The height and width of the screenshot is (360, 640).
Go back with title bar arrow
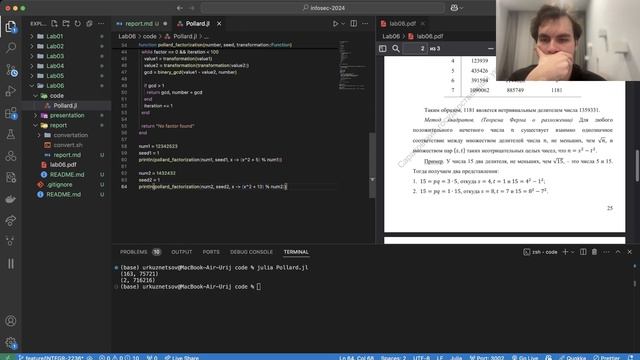click(180, 8)
